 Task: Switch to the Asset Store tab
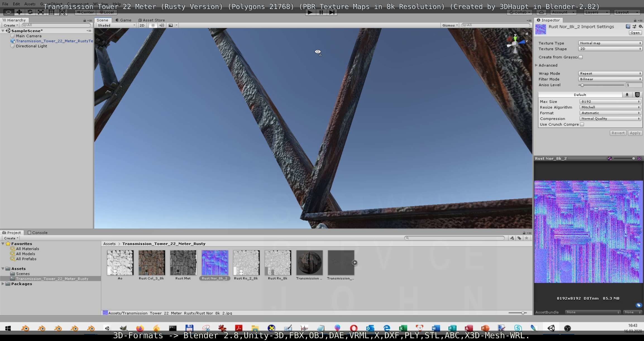pos(152,20)
